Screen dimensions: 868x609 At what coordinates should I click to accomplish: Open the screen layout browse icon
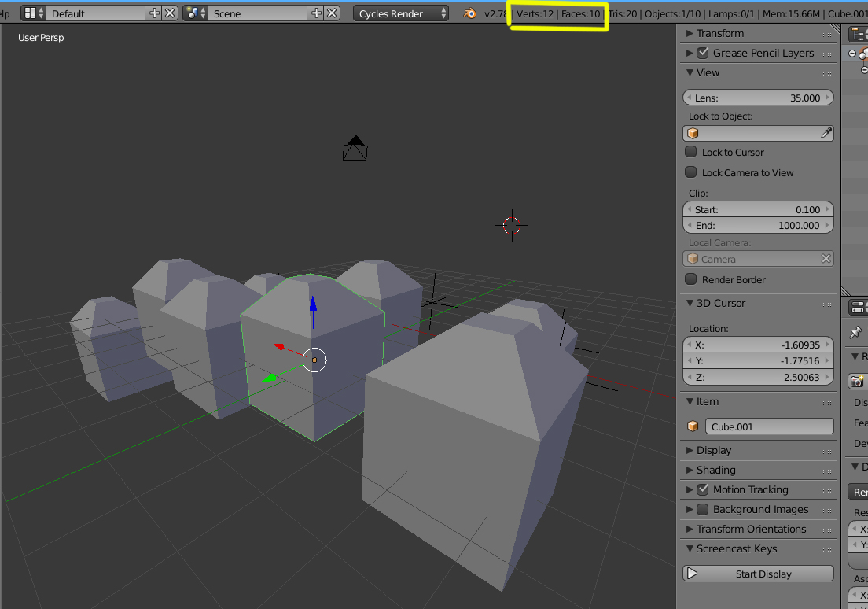pyautogui.click(x=33, y=13)
